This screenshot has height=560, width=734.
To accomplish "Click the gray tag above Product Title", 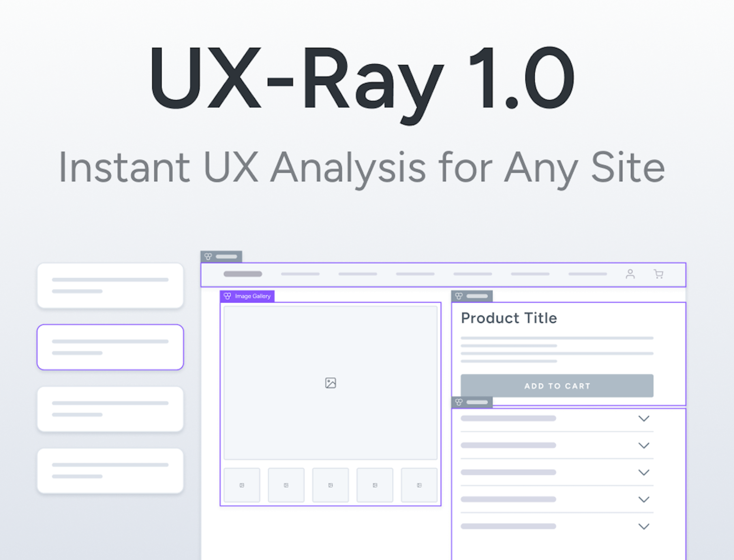I will (x=472, y=296).
